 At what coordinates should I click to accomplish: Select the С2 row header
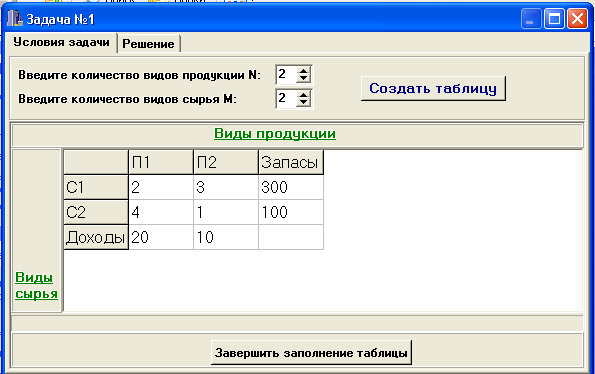(x=96, y=212)
